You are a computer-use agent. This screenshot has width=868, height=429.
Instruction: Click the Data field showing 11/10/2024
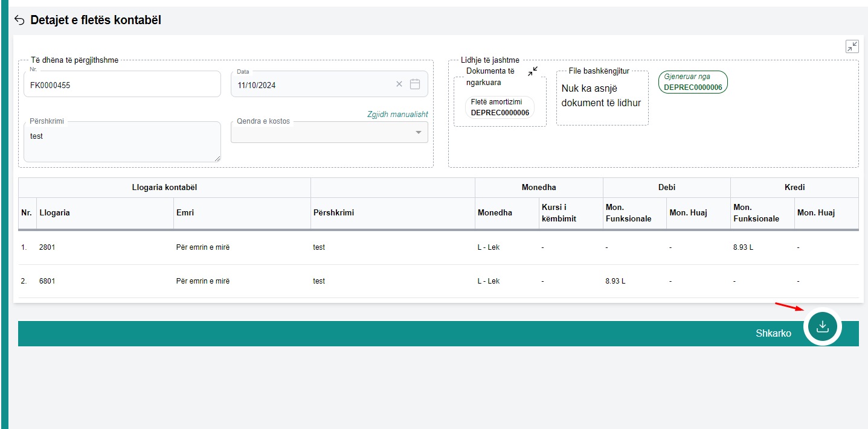pyautogui.click(x=311, y=85)
